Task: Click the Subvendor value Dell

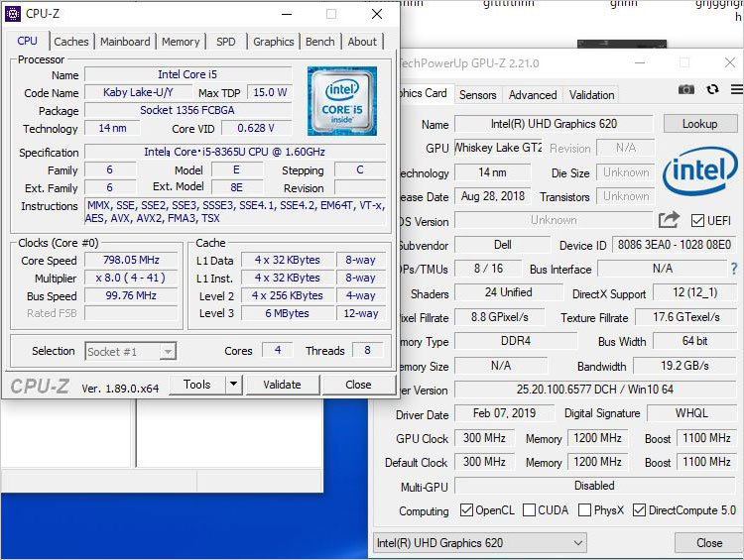Action: pos(503,245)
